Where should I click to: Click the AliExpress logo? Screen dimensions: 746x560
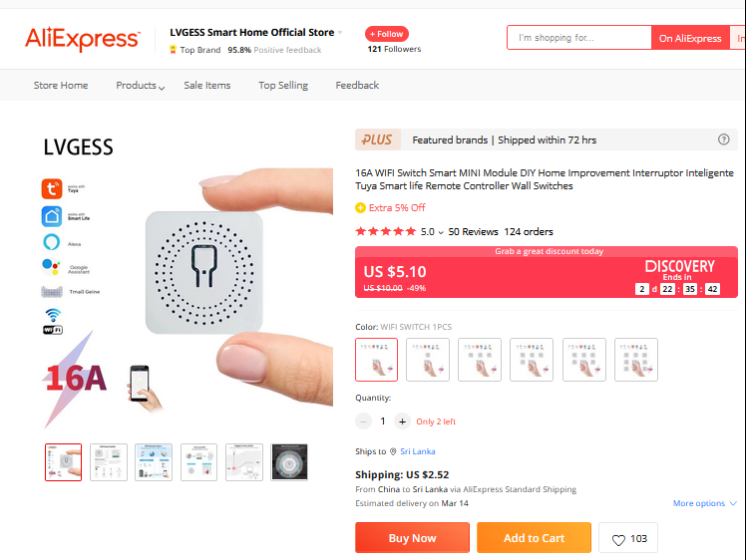83,39
